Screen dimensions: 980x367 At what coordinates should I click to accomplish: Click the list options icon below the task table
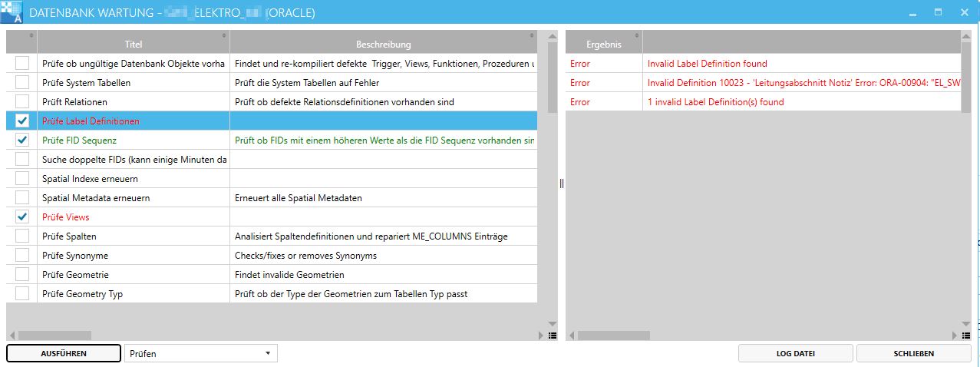pyautogui.click(x=553, y=336)
